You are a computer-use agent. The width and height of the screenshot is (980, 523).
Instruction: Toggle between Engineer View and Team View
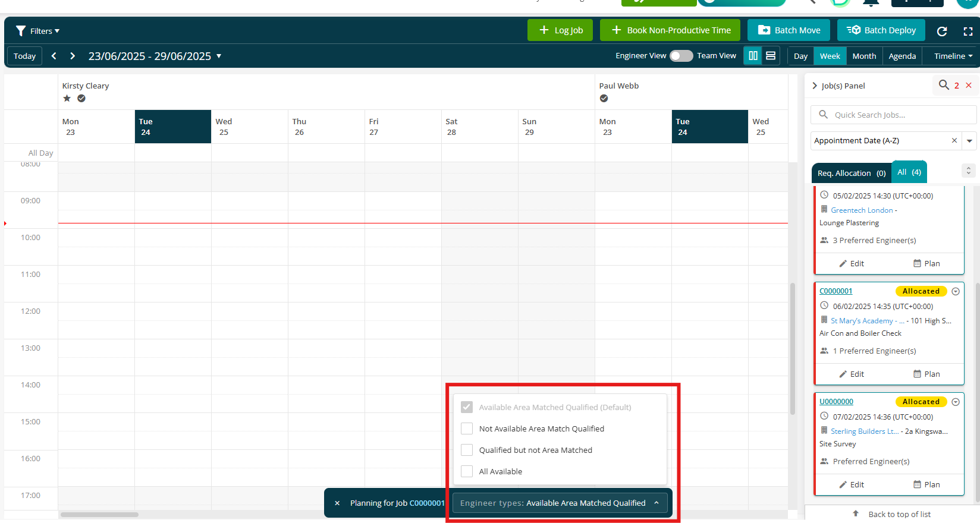point(681,56)
